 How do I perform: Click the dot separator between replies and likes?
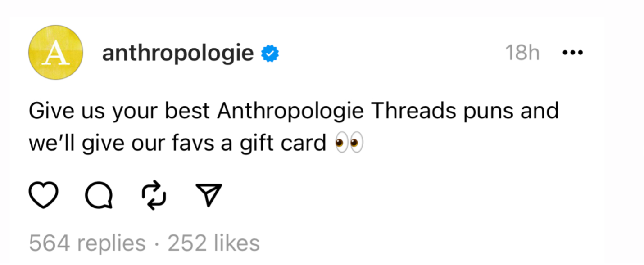(x=157, y=243)
